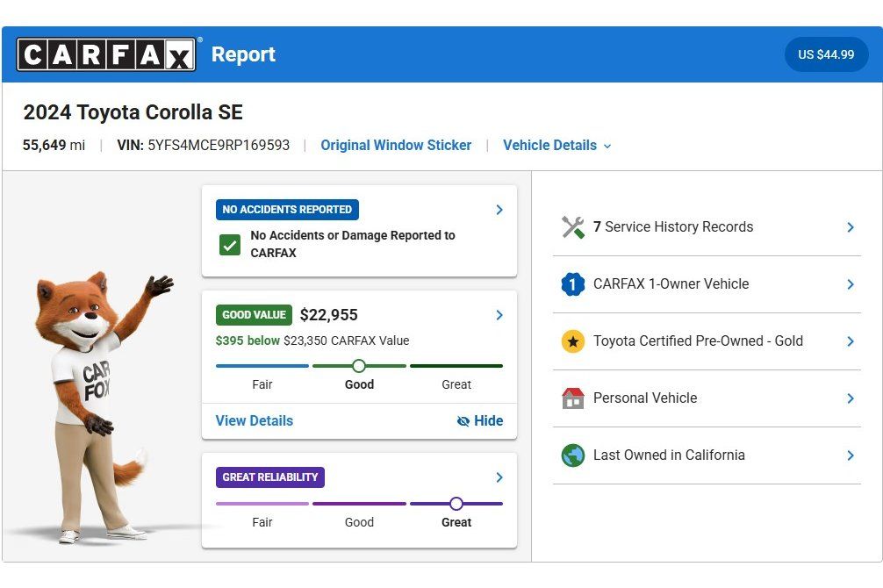Click the VIN number 5YFS4MCE9RP169593

pos(219,146)
